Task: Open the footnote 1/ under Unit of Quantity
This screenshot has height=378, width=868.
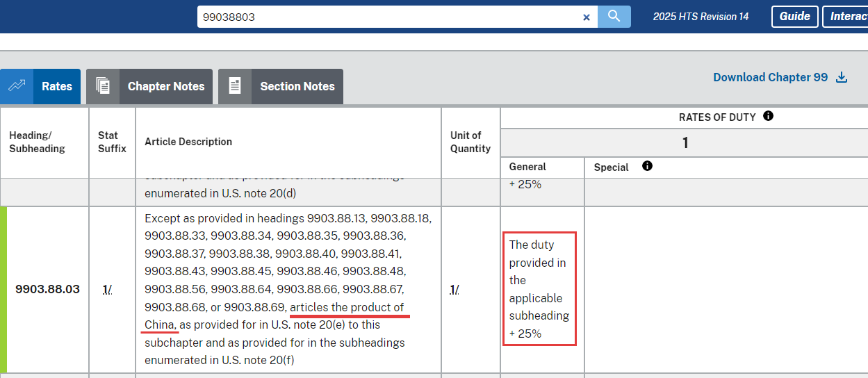Action: pyautogui.click(x=454, y=290)
